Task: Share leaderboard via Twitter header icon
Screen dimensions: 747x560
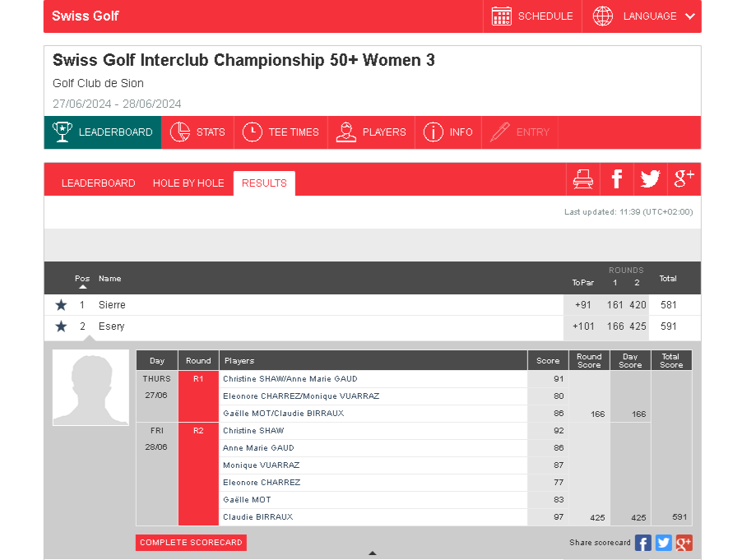Action: point(650,179)
